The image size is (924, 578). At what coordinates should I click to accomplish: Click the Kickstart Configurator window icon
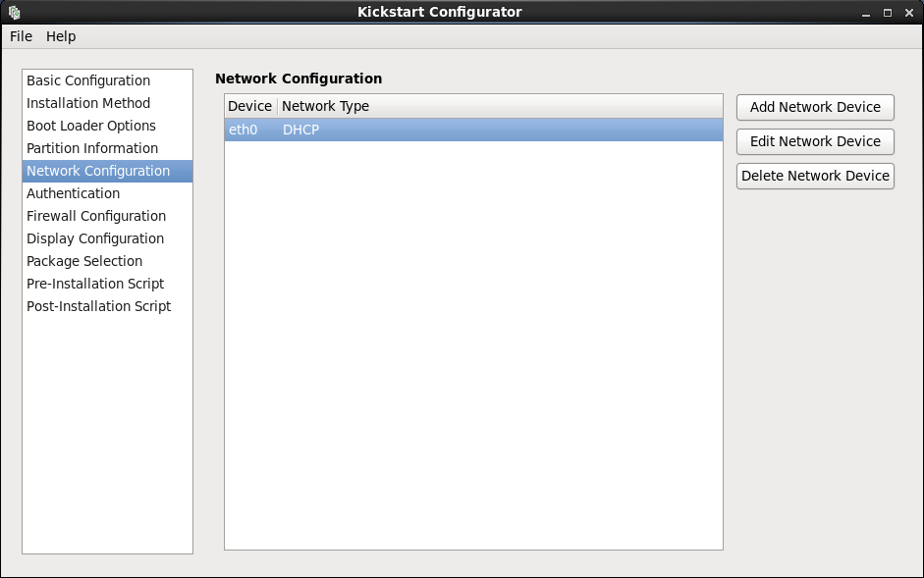point(14,13)
